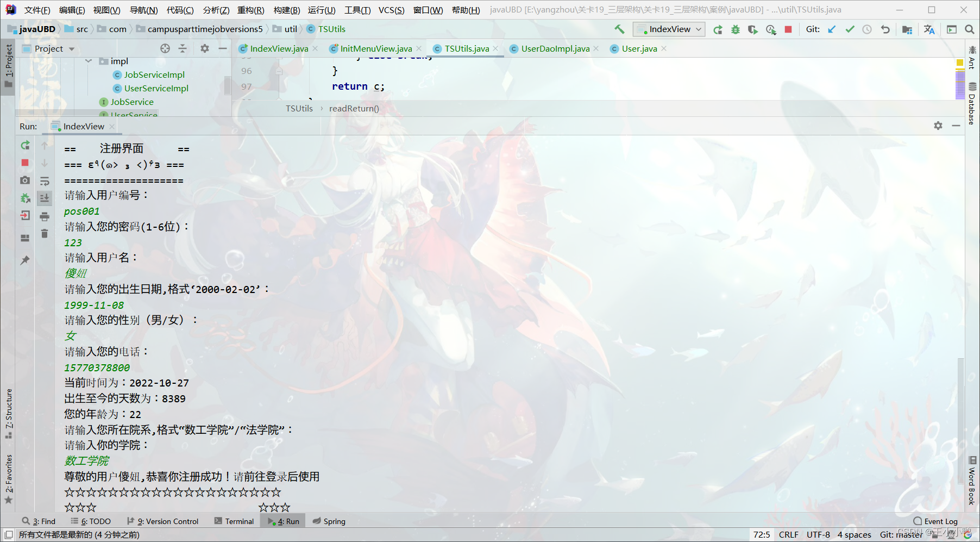Click the Pin Tab icon in Run panel

25,260
